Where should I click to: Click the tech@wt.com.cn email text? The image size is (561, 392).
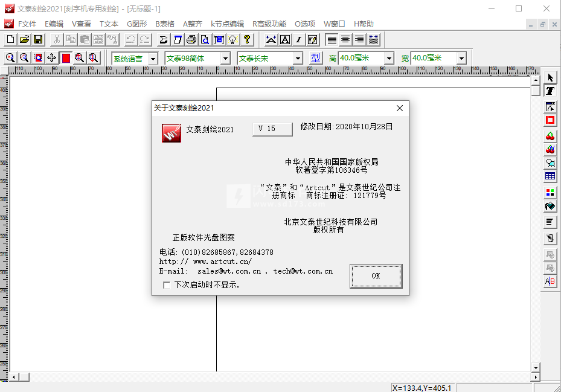point(303,271)
